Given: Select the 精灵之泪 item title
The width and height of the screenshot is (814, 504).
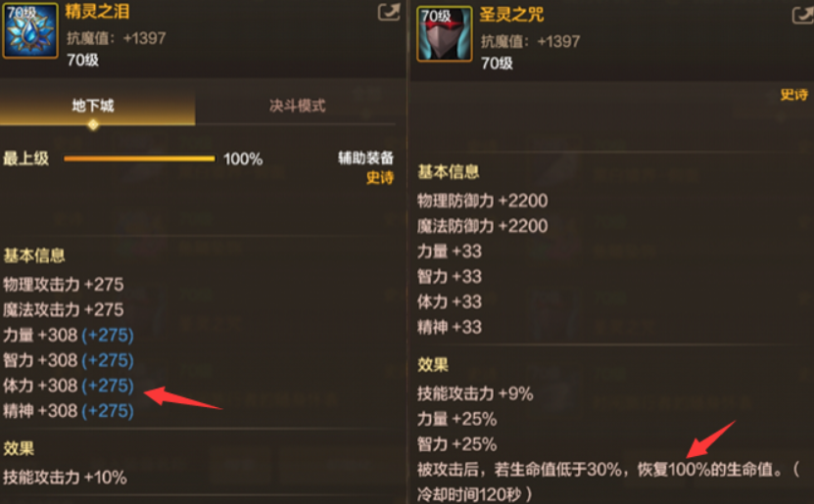Looking at the screenshot, I should pyautogui.click(x=97, y=11).
